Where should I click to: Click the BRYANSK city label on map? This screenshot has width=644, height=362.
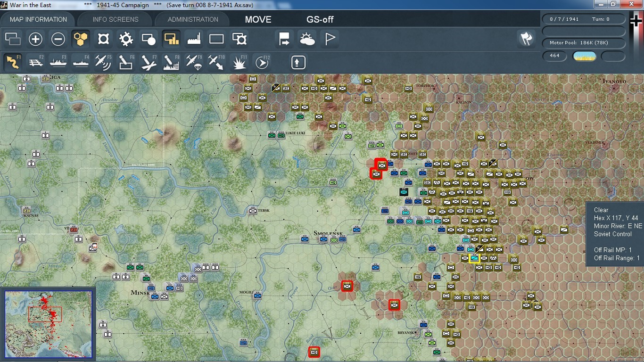[405, 332]
